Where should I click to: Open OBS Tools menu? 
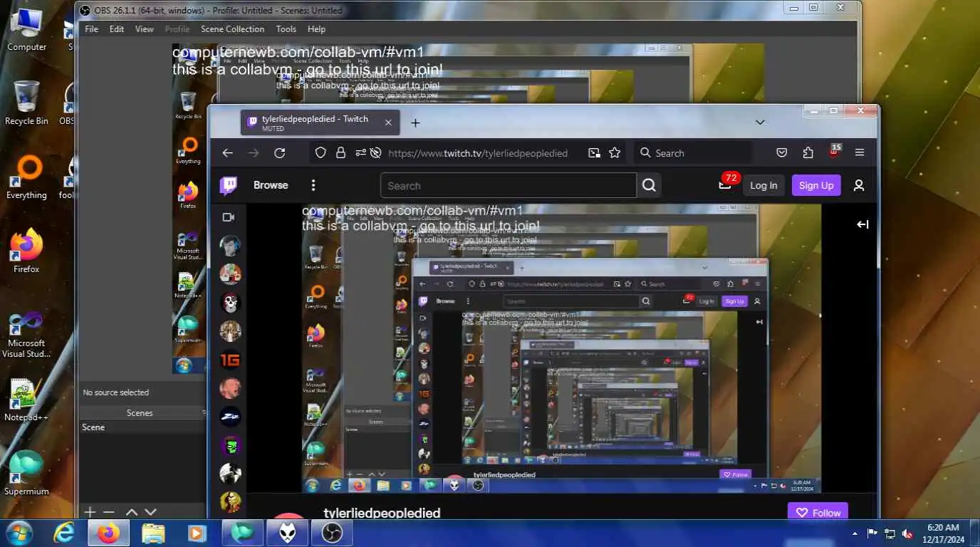tap(286, 29)
